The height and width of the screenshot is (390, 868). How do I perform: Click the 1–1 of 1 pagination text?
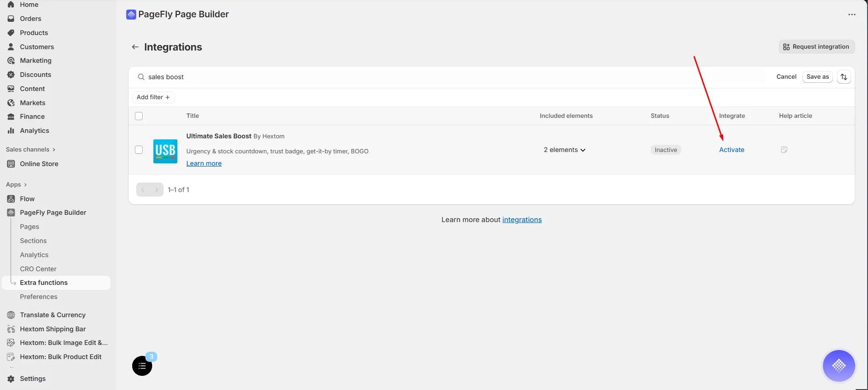pyautogui.click(x=179, y=190)
